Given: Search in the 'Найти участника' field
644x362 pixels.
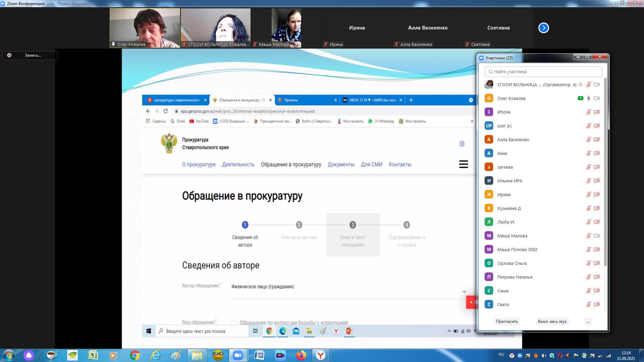Looking at the screenshot, I should (543, 71).
